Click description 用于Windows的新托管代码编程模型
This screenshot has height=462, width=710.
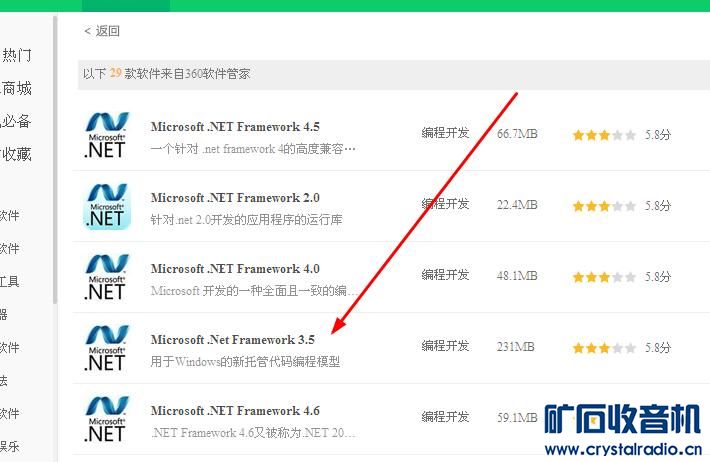point(245,362)
